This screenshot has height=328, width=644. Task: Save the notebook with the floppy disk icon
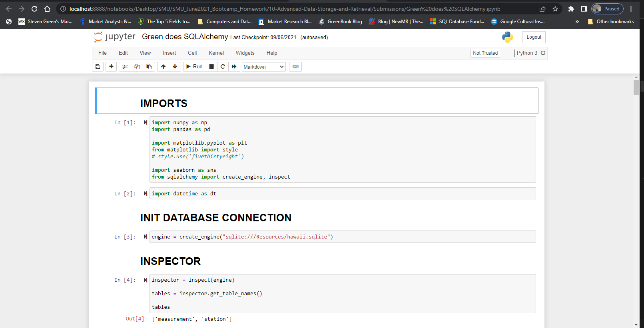pos(98,67)
